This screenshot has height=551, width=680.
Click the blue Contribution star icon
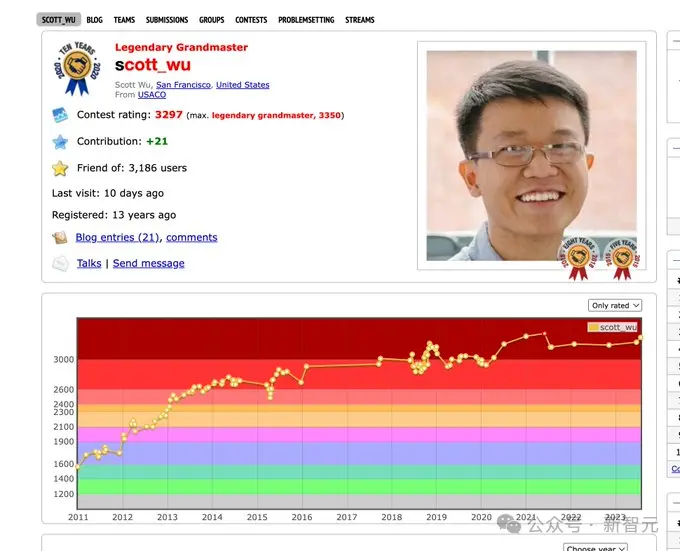(x=60, y=142)
